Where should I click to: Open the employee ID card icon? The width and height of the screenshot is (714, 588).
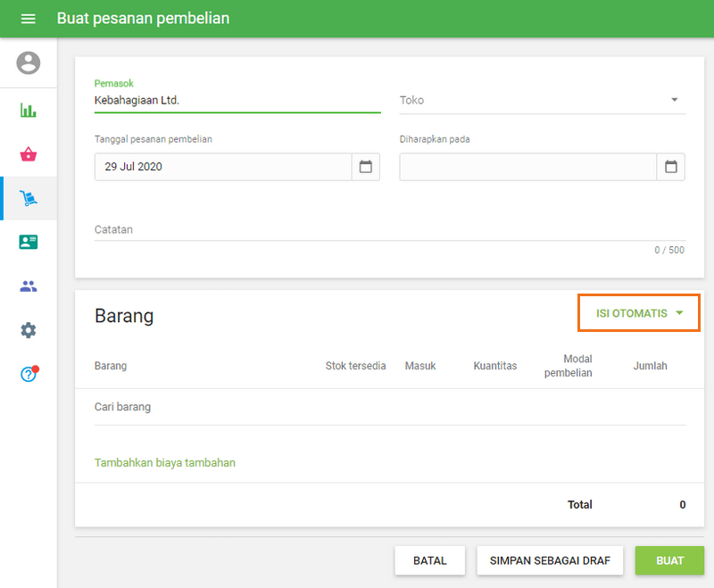(x=29, y=242)
